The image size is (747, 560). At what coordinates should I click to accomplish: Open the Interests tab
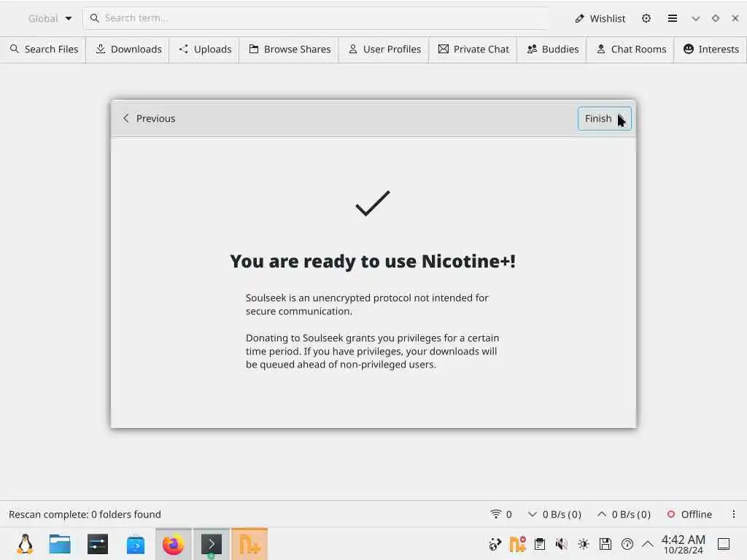[711, 49]
